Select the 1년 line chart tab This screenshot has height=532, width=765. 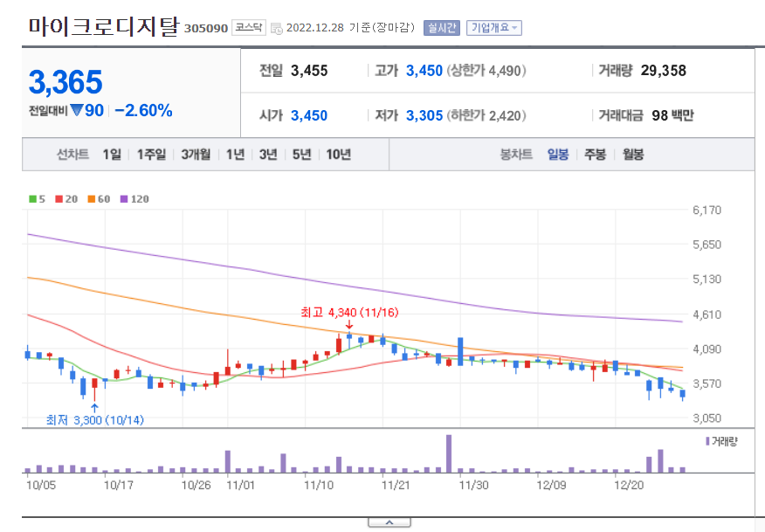[235, 155]
